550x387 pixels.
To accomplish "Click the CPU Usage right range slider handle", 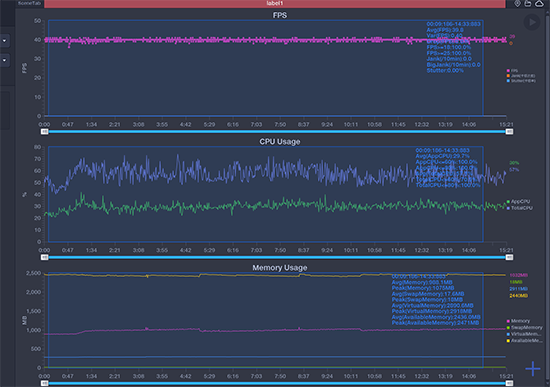I will click(510, 258).
